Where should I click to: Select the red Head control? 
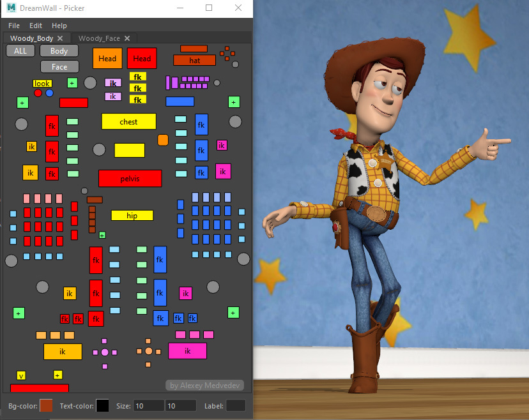click(142, 58)
